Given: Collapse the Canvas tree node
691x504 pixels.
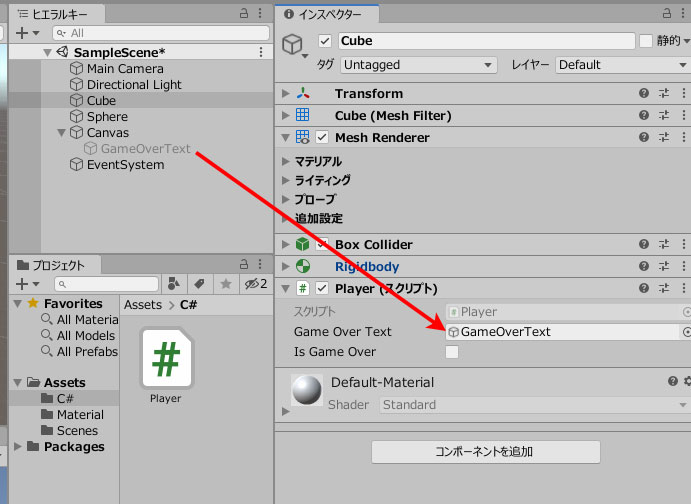Looking at the screenshot, I should (62, 133).
